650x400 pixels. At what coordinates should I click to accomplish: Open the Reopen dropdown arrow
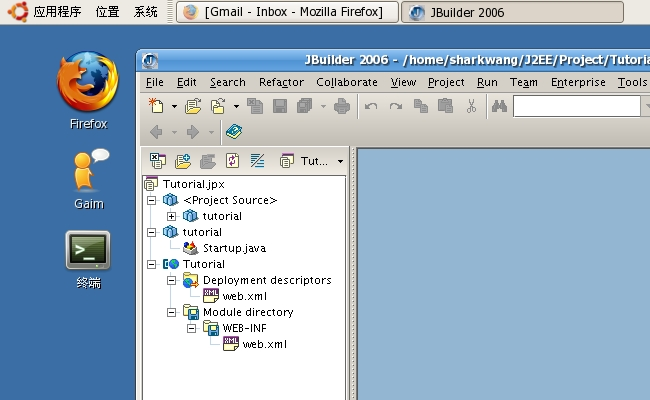click(x=236, y=107)
